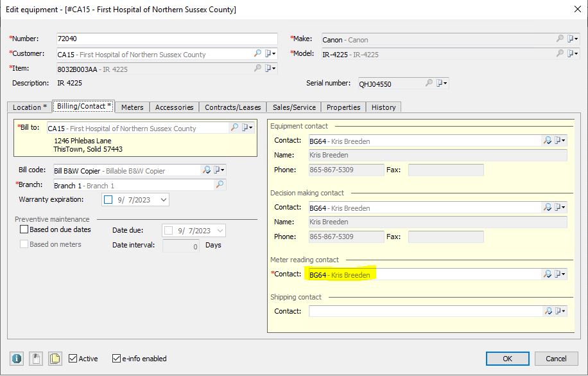This screenshot has height=376, width=588.
Task: Uncheck the Active checkbox
Action: 73,359
